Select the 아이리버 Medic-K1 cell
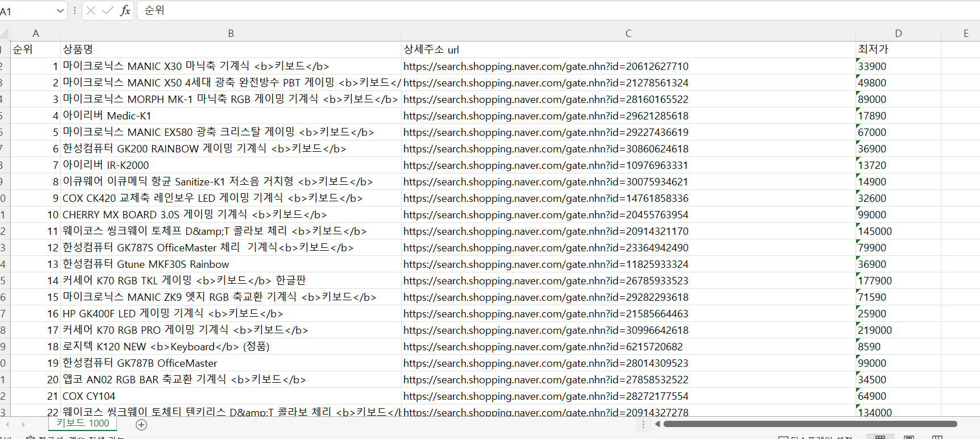Viewport: 980px width, 439px height. click(231, 115)
